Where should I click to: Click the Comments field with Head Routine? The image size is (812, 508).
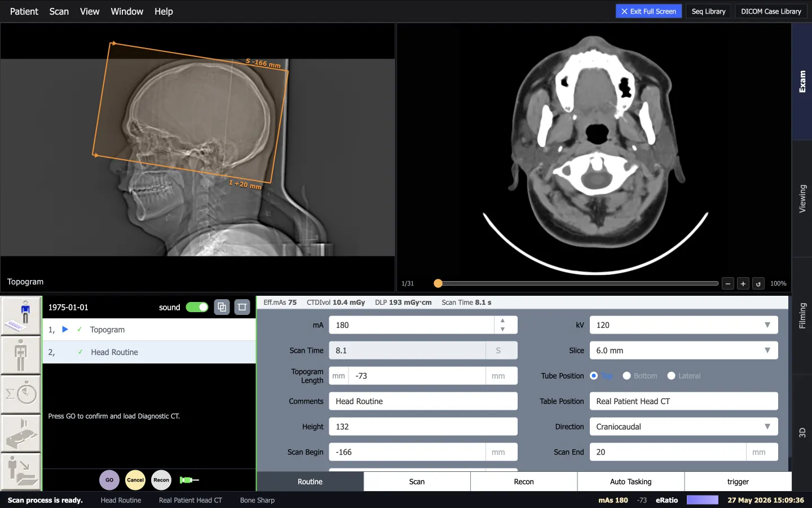point(423,401)
